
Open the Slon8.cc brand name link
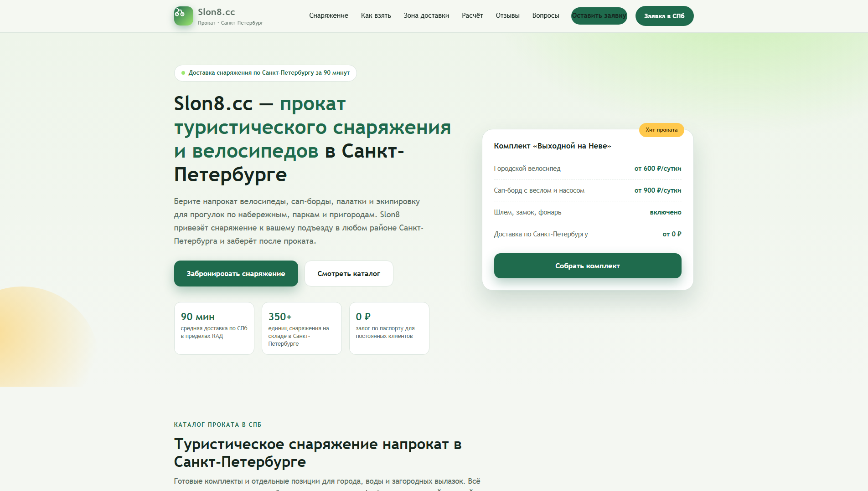(217, 12)
